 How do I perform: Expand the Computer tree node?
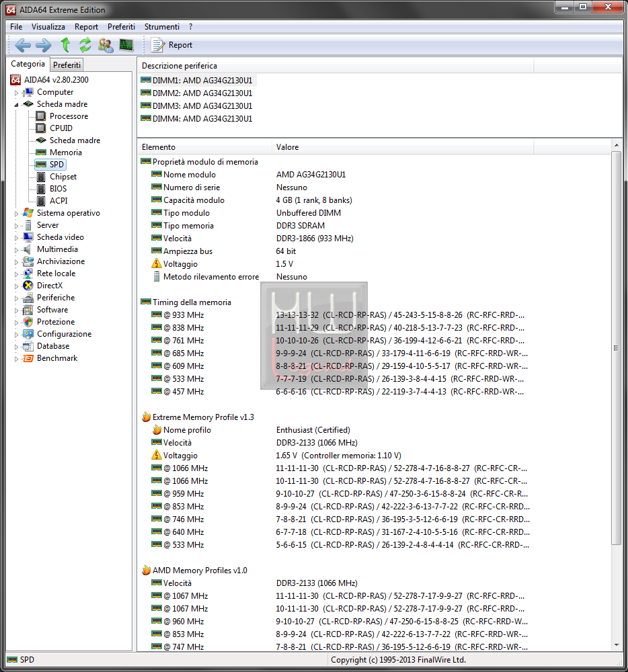pos(16,93)
